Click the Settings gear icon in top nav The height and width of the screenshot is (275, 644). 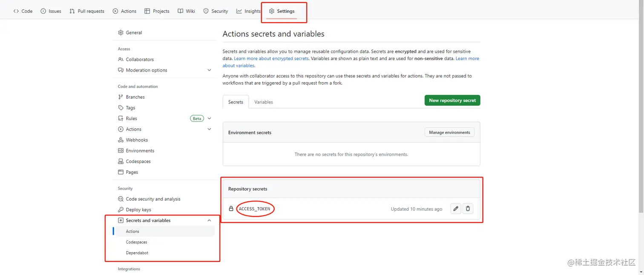(x=272, y=11)
